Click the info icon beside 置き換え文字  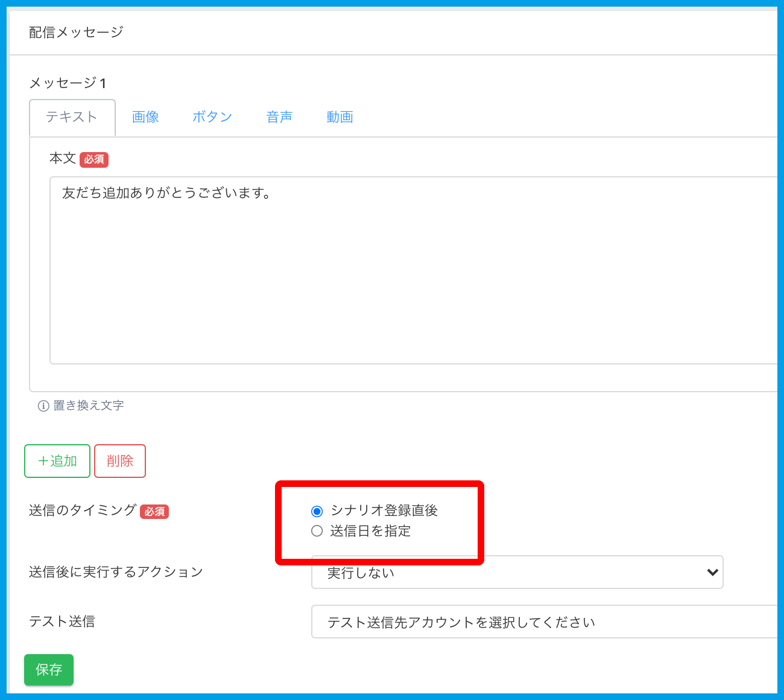(43, 406)
